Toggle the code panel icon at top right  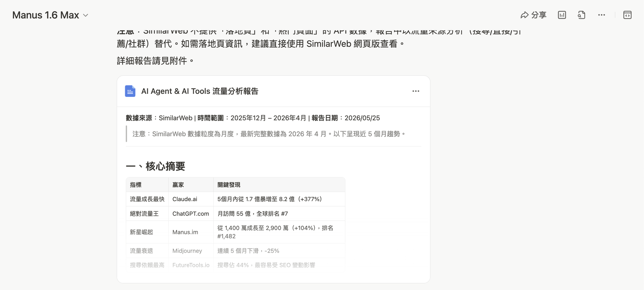[x=627, y=15]
